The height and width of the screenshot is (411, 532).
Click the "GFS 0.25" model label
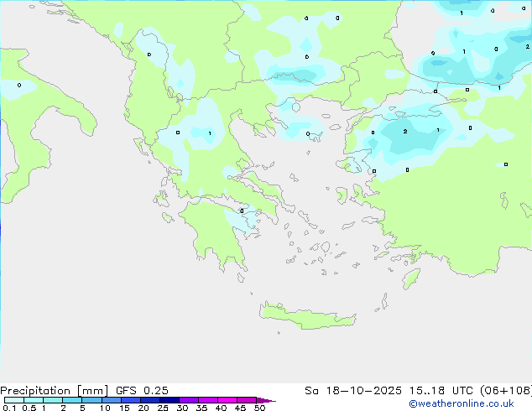coord(142,391)
